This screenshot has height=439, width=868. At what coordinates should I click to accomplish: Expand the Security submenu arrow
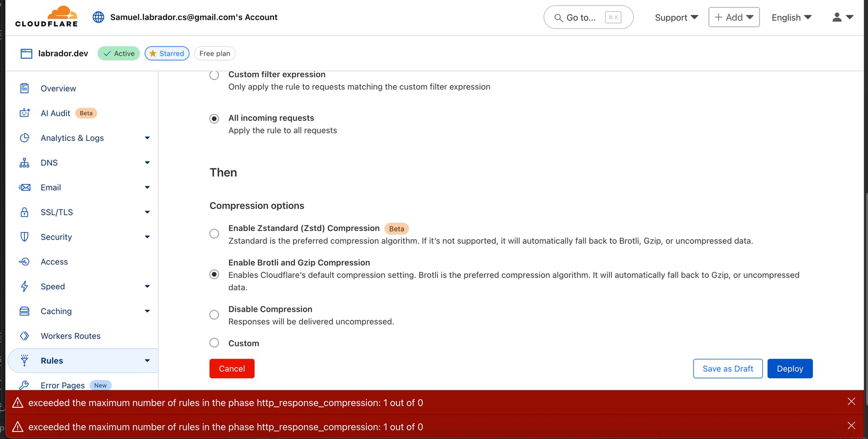pyautogui.click(x=147, y=237)
